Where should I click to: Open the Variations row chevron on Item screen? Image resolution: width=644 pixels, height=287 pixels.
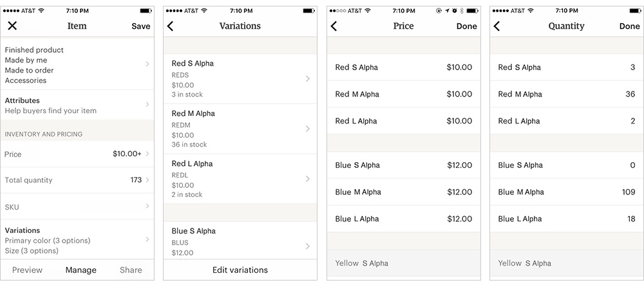tap(147, 239)
